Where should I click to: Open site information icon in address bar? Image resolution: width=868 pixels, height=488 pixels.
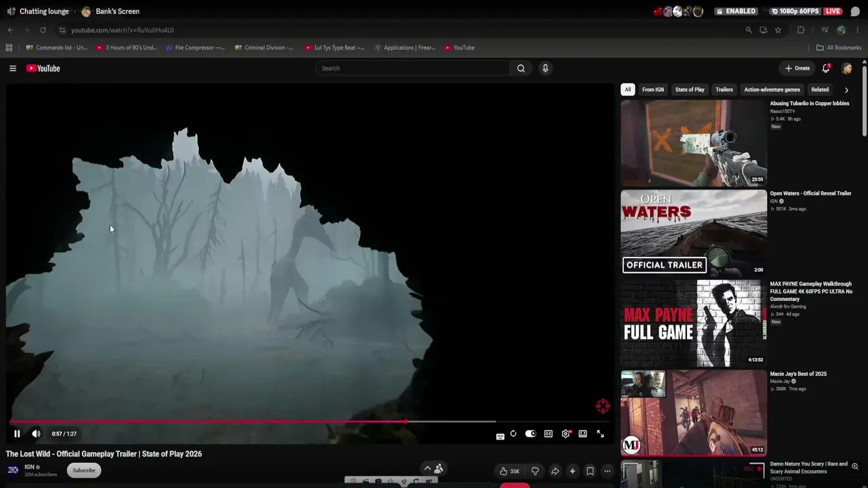[62, 30]
